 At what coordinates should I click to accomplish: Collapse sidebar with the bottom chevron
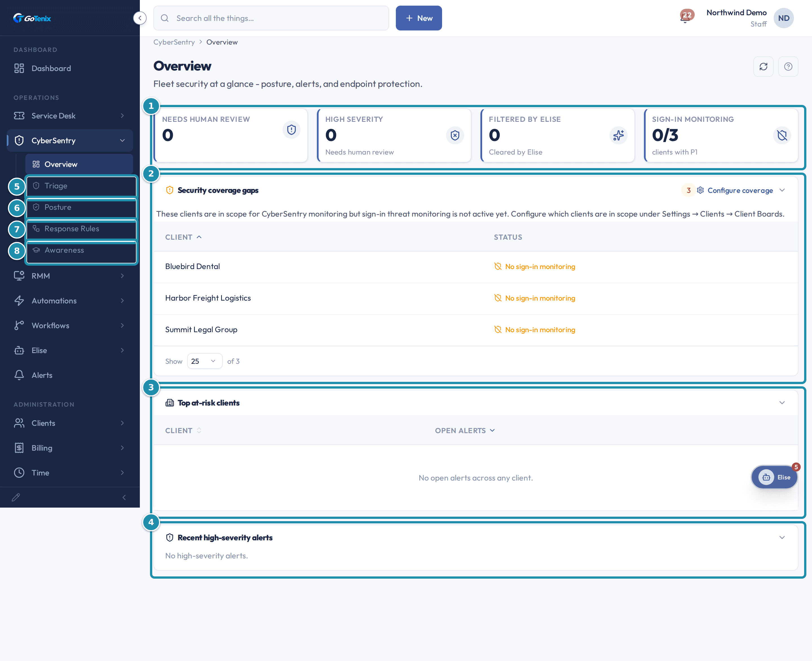pos(124,497)
